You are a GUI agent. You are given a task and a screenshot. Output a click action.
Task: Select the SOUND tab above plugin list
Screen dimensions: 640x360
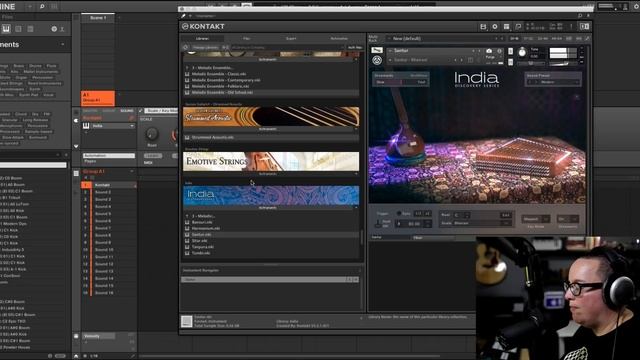click(127, 111)
